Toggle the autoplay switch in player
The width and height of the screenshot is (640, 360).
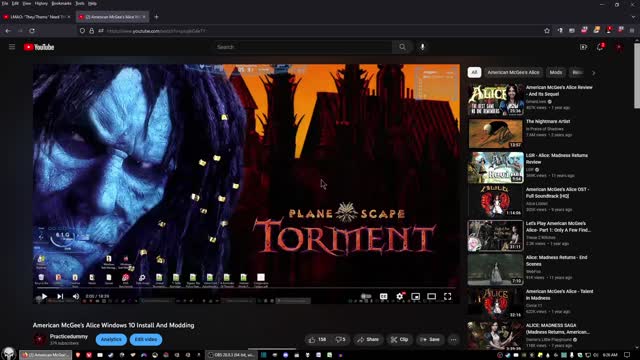pos(366,296)
